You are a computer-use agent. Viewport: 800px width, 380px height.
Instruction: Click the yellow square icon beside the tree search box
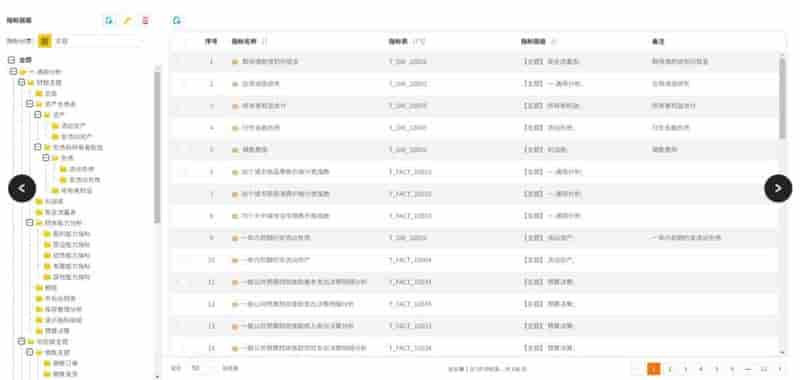pos(44,41)
